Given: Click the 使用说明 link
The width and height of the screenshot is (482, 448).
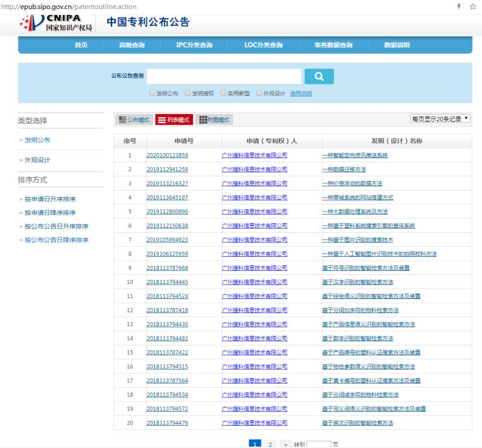Looking at the screenshot, I should [x=301, y=93].
